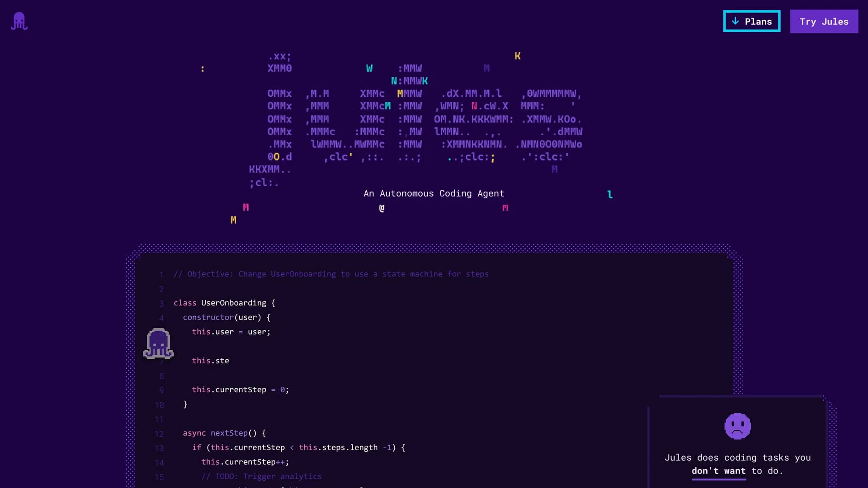
Task: Click line number 12 in code gutter
Action: click(x=159, y=434)
